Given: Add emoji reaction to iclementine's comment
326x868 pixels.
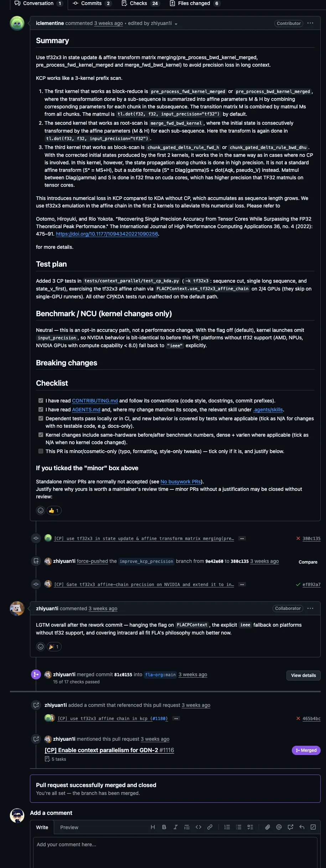Looking at the screenshot, I should coord(41,510).
